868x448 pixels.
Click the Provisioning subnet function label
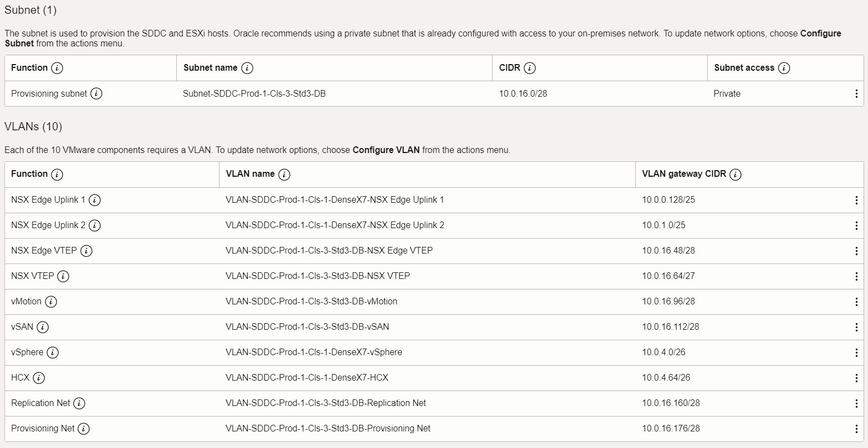pyautogui.click(x=49, y=93)
